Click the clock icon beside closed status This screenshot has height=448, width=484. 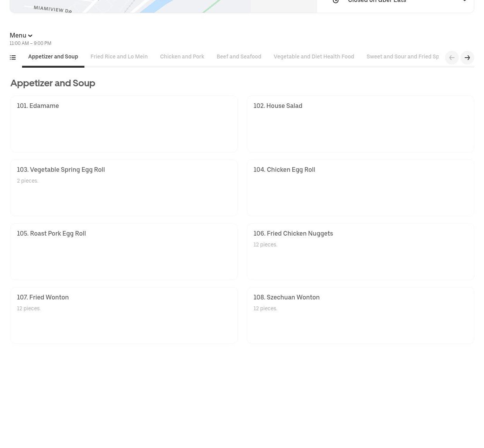coord(336,2)
